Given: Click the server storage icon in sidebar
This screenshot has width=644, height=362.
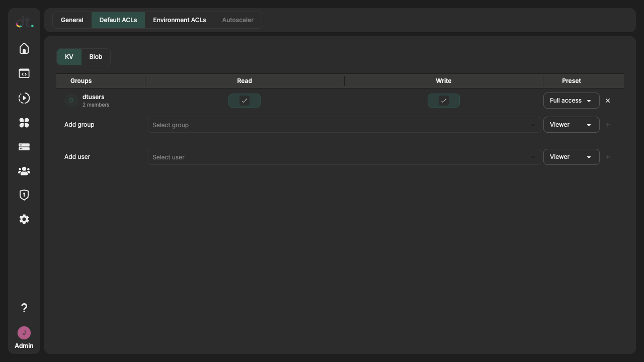Looking at the screenshot, I should pyautogui.click(x=24, y=147).
